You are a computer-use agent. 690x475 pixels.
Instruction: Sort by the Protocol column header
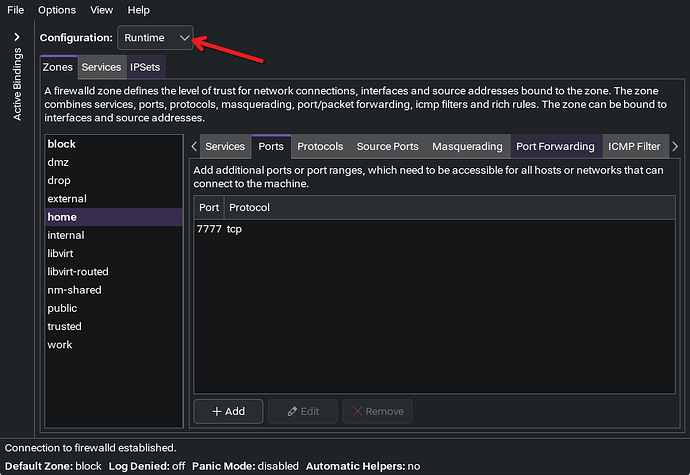coord(249,207)
